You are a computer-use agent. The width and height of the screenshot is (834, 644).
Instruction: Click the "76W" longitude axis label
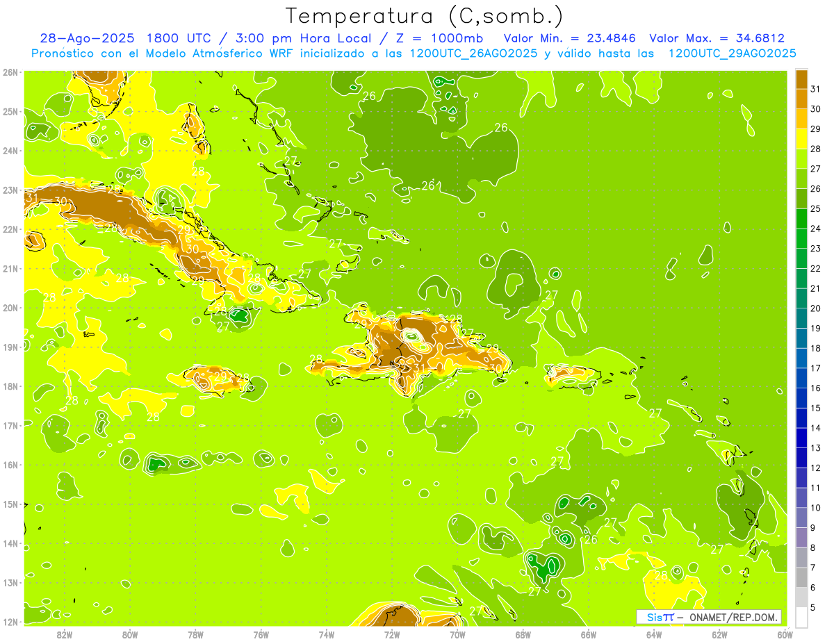261,634
